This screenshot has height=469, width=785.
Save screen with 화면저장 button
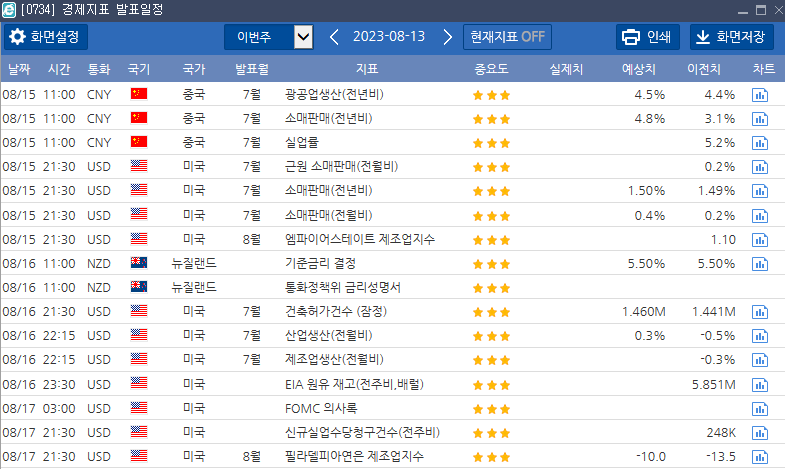(x=731, y=37)
